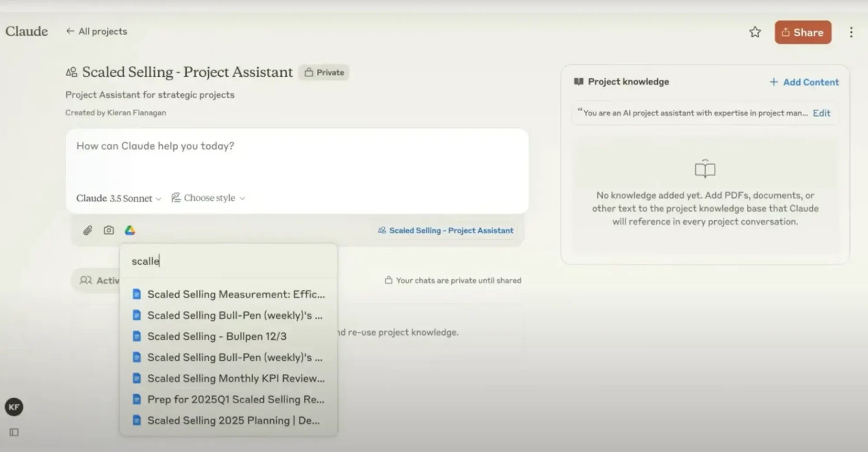
Task: Click doc icon beside Bullpen 12/3
Action: tap(137, 336)
